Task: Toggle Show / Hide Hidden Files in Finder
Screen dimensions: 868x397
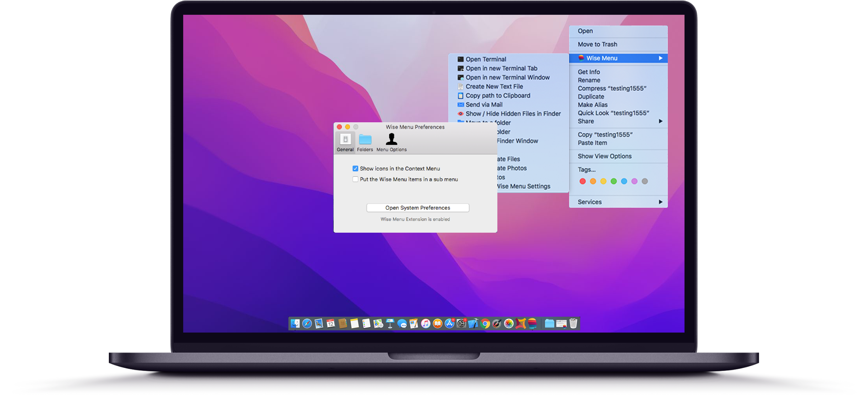Action: [509, 114]
